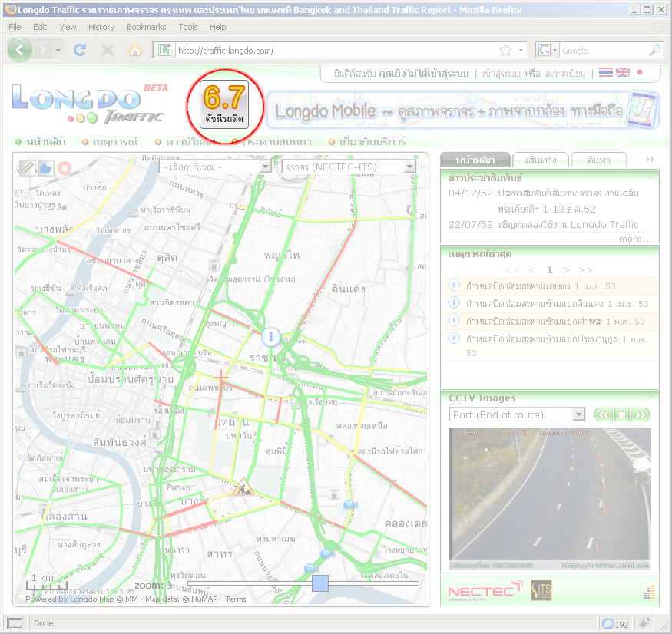Click the site identity icon in address bar
The height and width of the screenshot is (634, 672).
(164, 50)
